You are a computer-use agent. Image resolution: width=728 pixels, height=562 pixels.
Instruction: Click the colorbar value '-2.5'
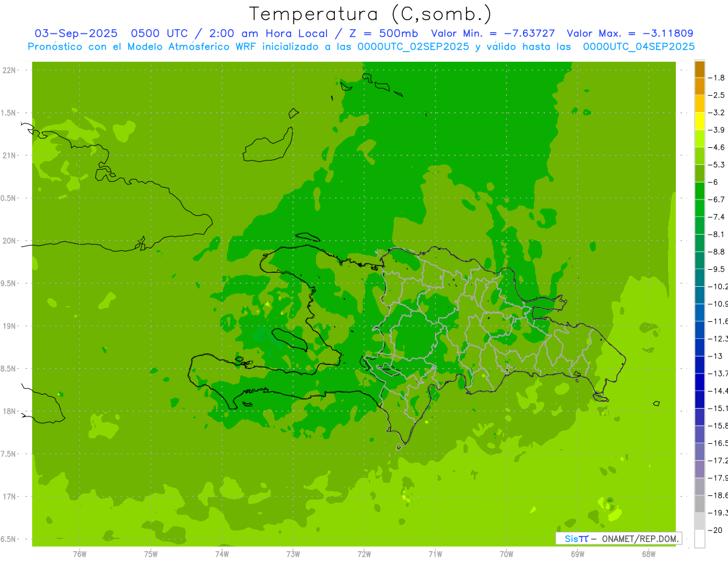717,95
